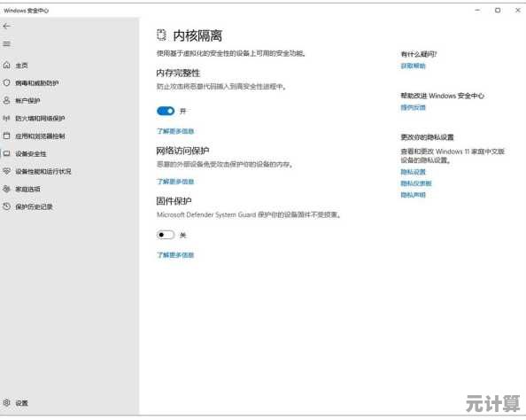
Task: Click the person icon for 帐户保护
Action: (7, 100)
